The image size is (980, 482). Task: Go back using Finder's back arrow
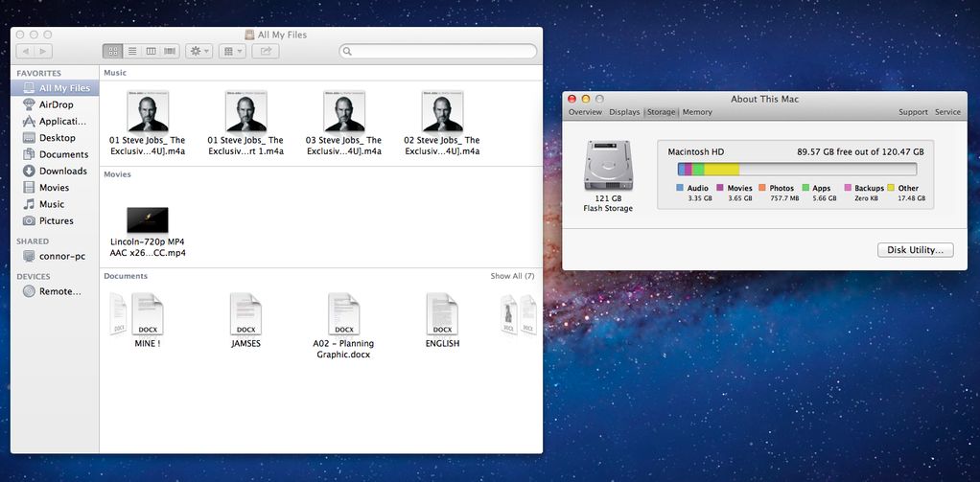pos(25,51)
